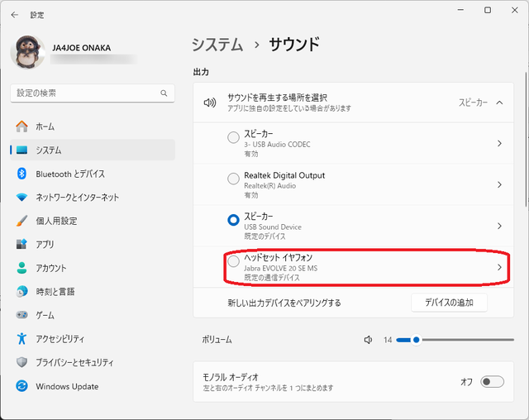
Task: Close the 設定 window
Action: 514,10
